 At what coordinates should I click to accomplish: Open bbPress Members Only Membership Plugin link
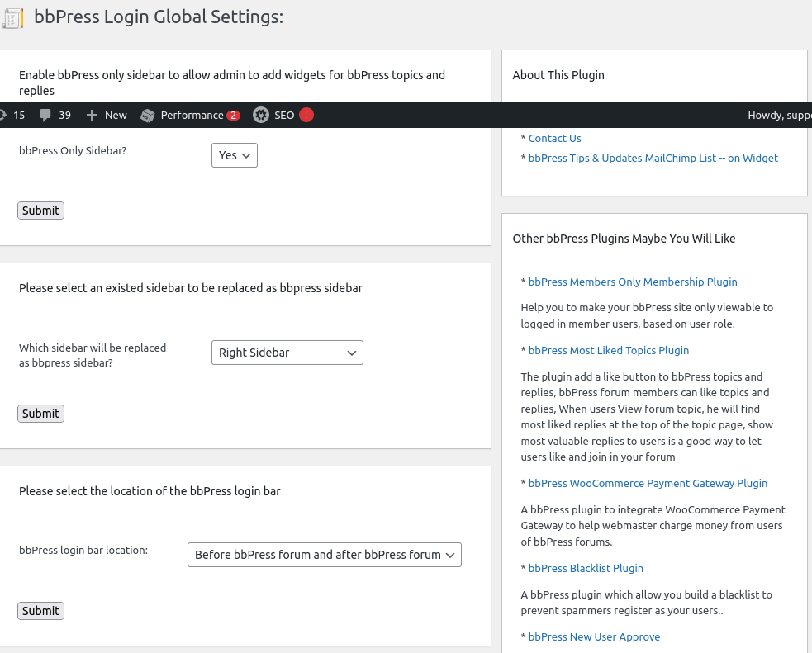pyautogui.click(x=633, y=282)
